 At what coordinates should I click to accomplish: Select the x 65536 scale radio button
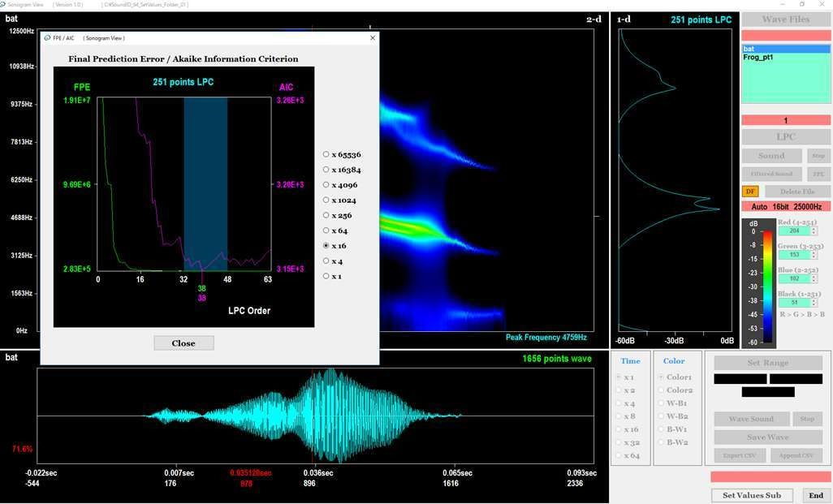click(x=326, y=154)
